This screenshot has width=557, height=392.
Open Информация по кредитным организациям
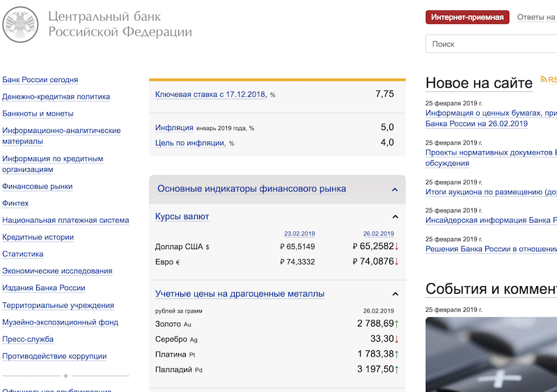click(x=53, y=164)
